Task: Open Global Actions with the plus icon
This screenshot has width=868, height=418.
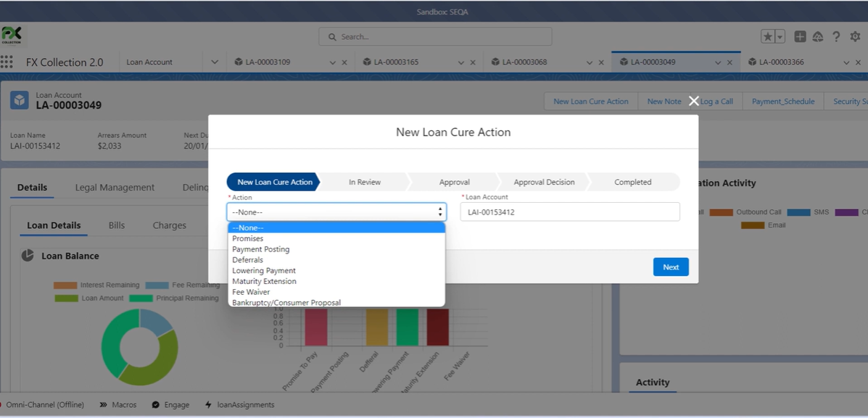Action: point(801,36)
